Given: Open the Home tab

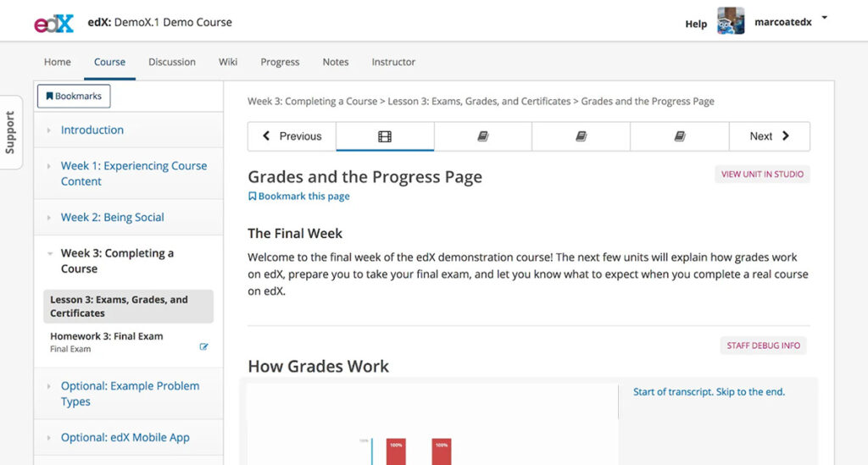Looking at the screenshot, I should (x=58, y=62).
